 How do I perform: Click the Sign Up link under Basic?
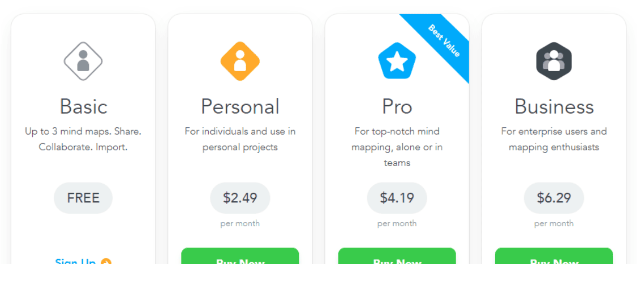[x=75, y=262]
